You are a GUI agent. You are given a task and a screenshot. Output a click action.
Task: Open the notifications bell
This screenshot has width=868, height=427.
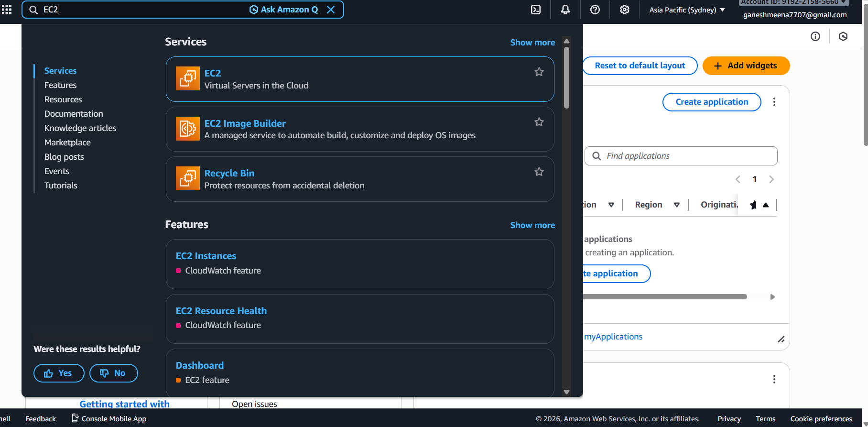pyautogui.click(x=565, y=10)
